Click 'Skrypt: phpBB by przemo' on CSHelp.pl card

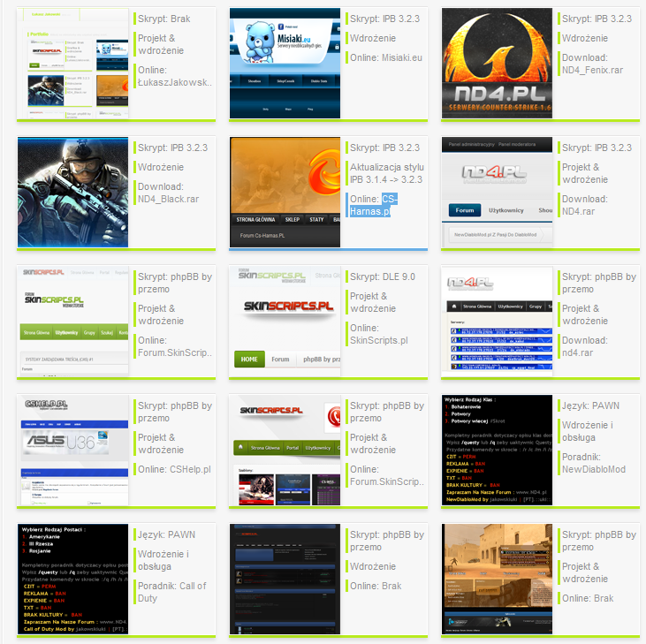175,413
